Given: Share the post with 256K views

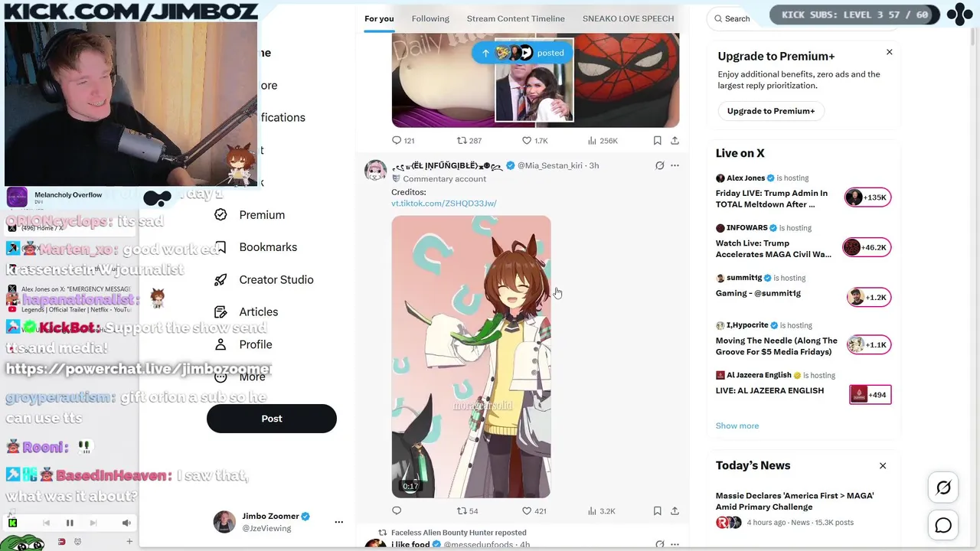Looking at the screenshot, I should [x=675, y=141].
